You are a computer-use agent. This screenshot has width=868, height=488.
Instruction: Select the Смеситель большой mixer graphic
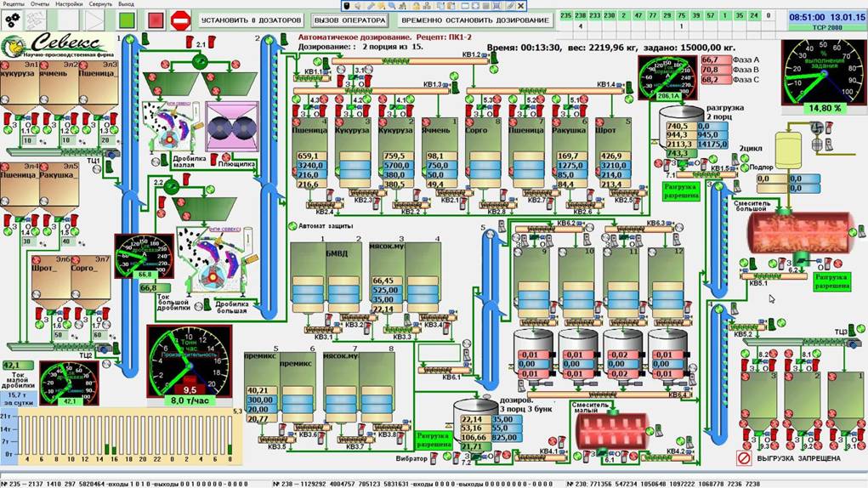pos(798,235)
